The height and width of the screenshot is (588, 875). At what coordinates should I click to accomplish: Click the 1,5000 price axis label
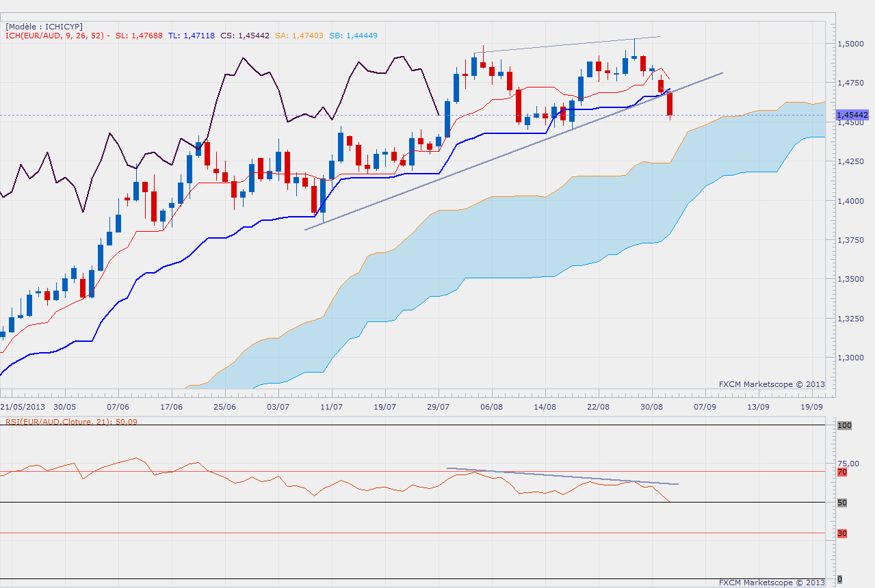(850, 44)
